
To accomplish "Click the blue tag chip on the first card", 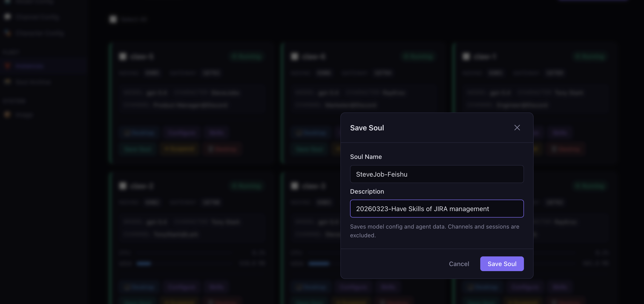I will pyautogui.click(x=139, y=133).
